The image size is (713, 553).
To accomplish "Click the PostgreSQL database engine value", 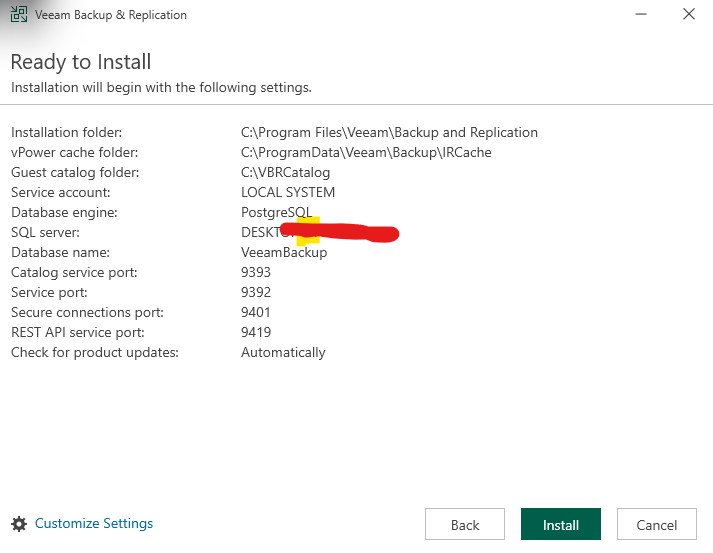I will click(x=276, y=212).
